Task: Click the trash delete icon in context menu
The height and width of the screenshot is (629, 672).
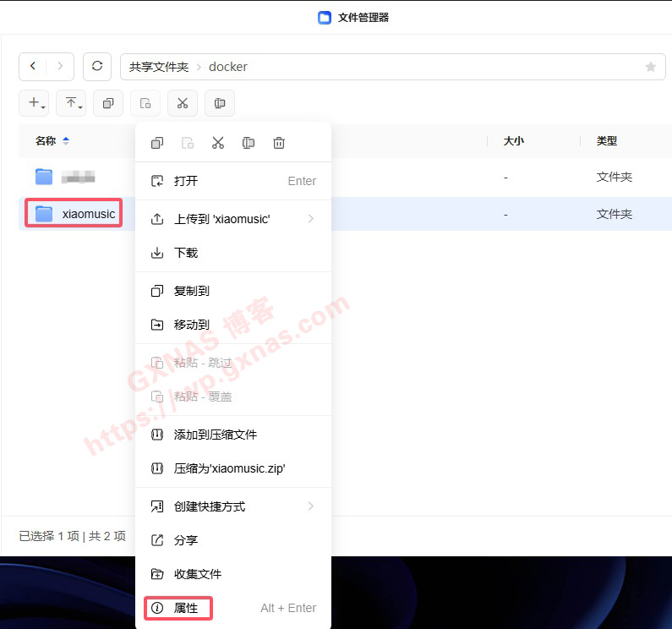Action: point(279,143)
